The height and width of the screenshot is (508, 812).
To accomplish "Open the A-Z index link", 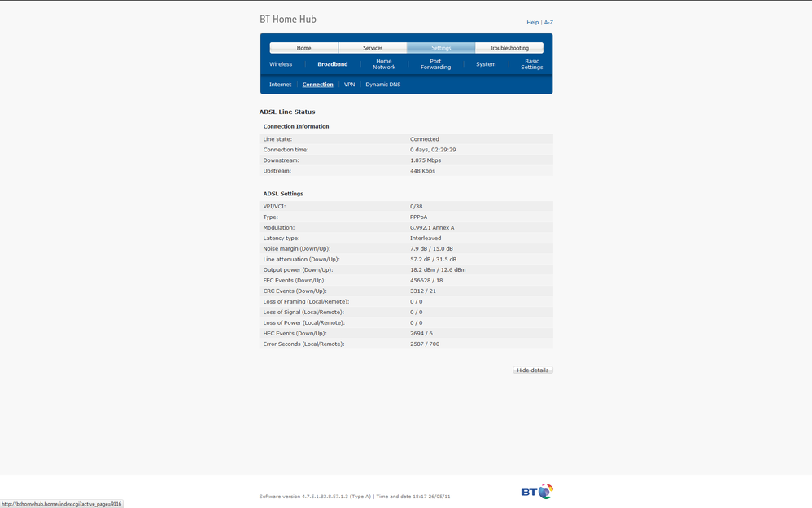I will [548, 22].
